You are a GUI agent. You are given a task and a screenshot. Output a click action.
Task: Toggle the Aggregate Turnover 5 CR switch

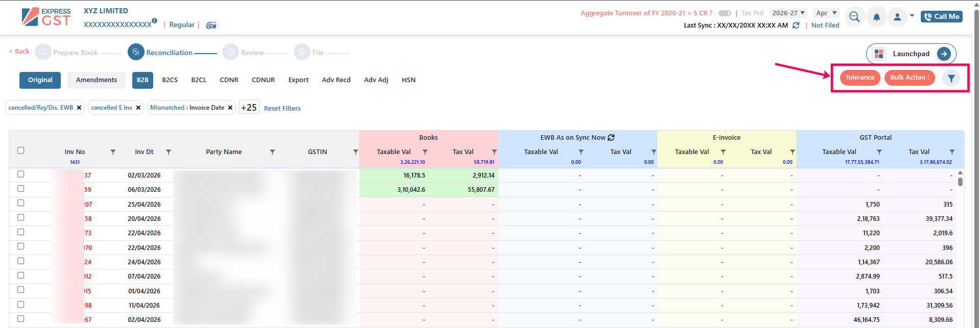[x=725, y=13]
